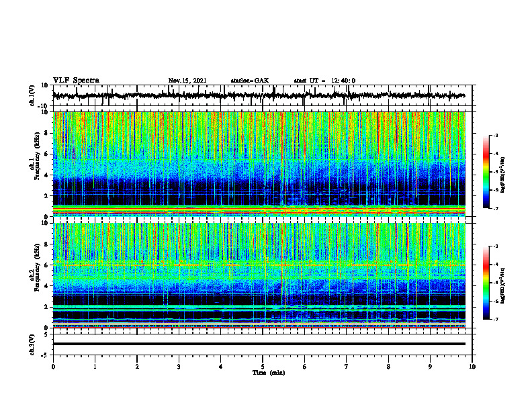Click the ch.1 voltage waveform trace panel

coord(263,95)
